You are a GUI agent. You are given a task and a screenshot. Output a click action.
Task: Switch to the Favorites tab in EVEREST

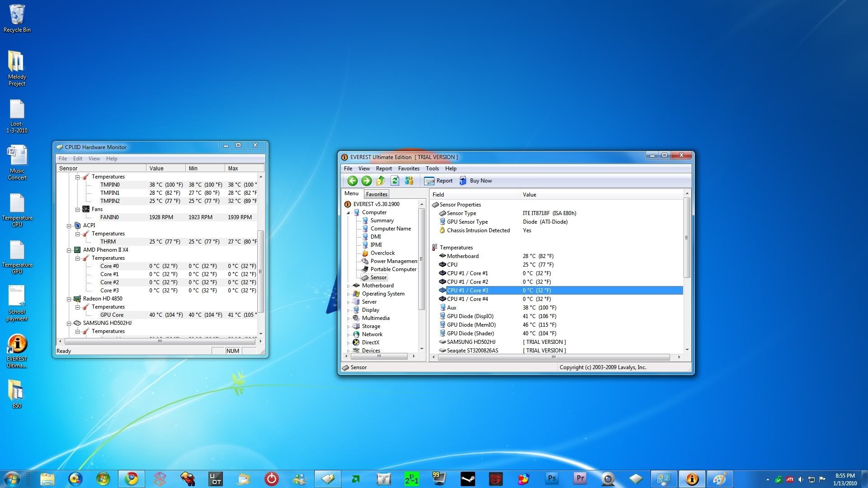point(377,194)
